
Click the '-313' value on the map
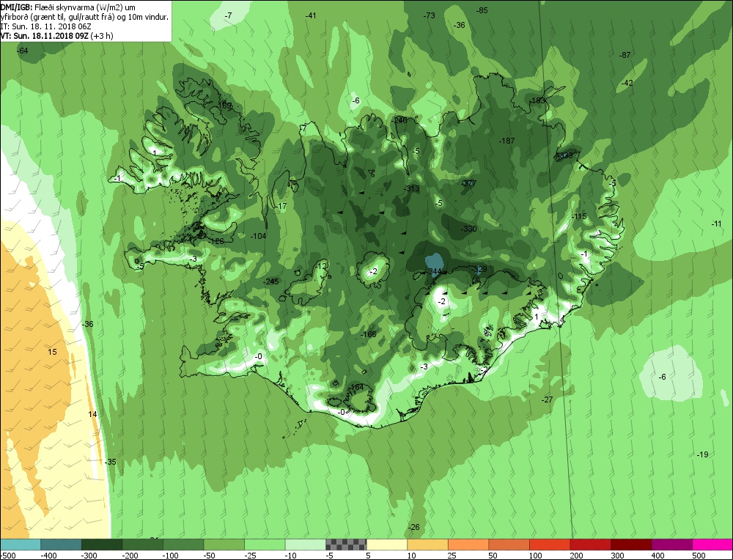pos(412,188)
